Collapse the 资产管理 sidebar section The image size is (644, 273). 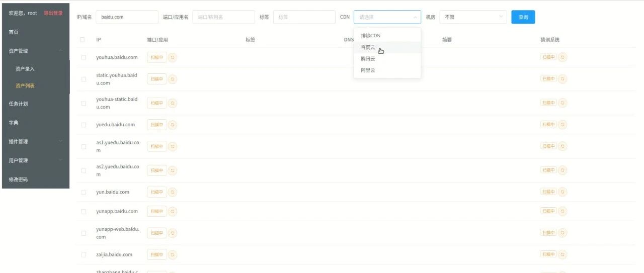tap(35, 51)
